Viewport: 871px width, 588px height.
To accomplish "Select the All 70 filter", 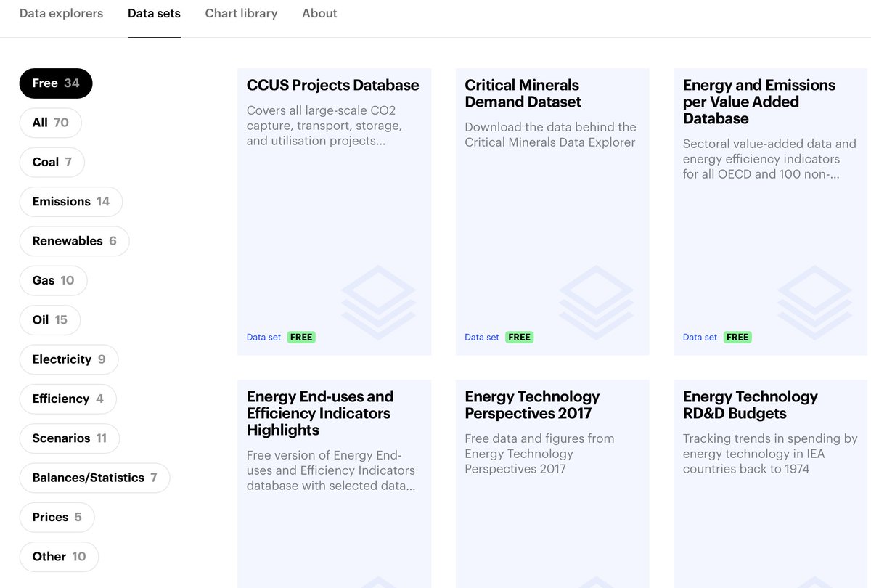I will (50, 123).
